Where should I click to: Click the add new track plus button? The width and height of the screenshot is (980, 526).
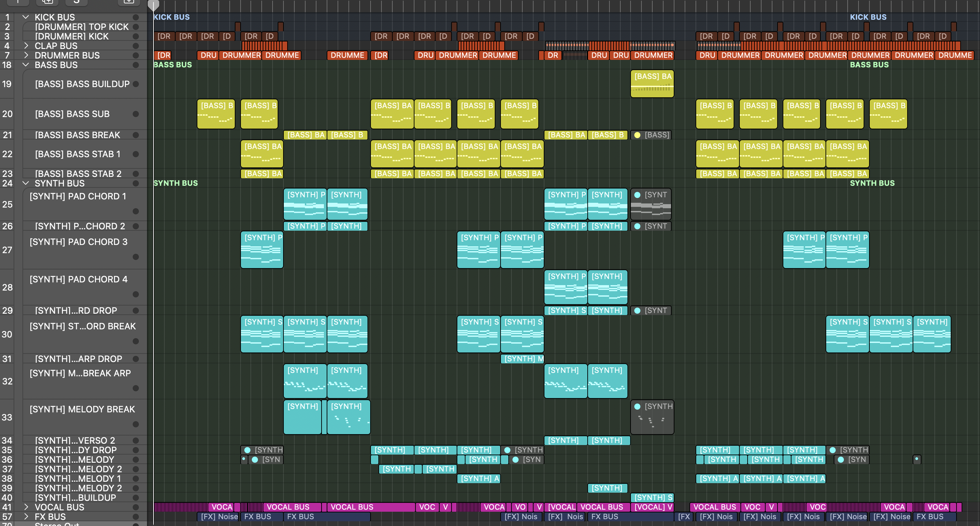coord(17,2)
